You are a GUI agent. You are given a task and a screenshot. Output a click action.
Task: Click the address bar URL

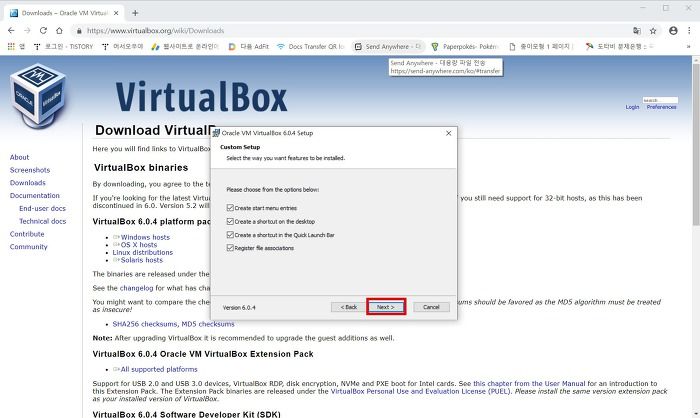155,31
